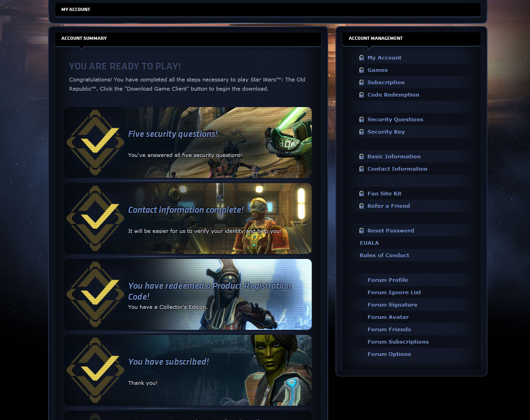Click the lock icon beside My Account

(361, 58)
